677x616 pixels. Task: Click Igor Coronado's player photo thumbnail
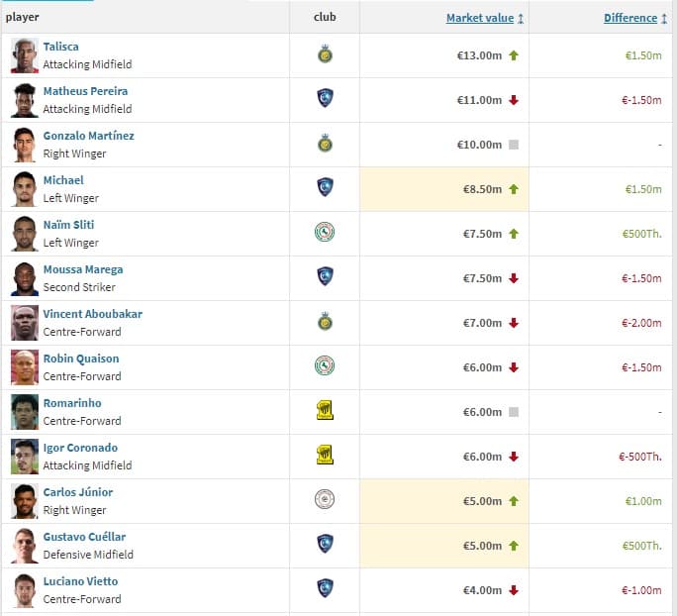(25, 457)
